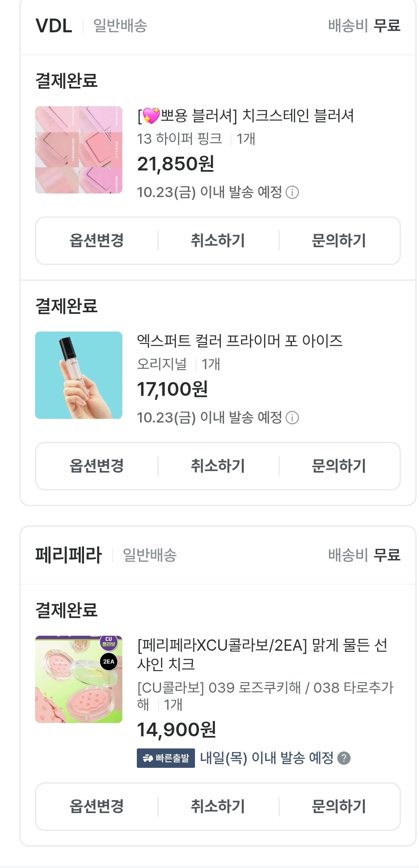Open 엑스퍼트 컬러 프라이머 포 아이즈 title

(240, 341)
